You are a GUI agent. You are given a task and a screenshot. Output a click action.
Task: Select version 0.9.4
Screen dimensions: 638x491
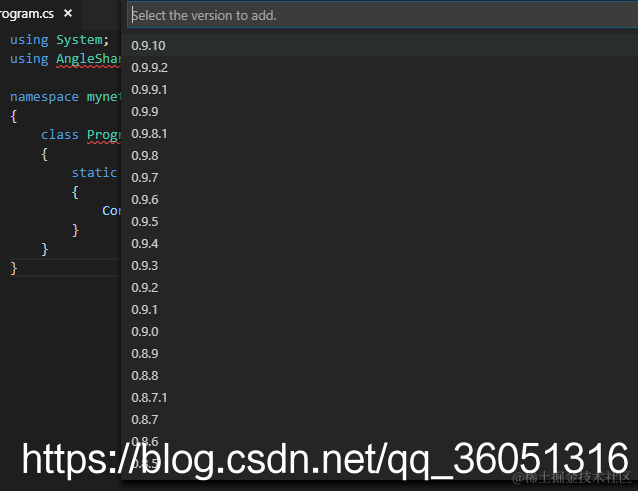[x=380, y=243]
